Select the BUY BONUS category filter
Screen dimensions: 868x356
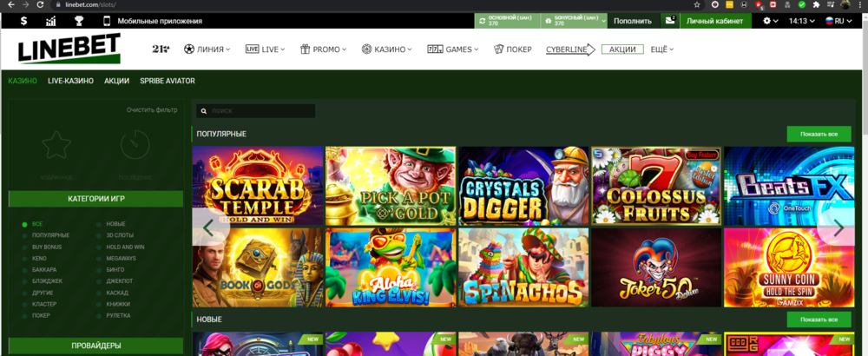pyautogui.click(x=47, y=247)
